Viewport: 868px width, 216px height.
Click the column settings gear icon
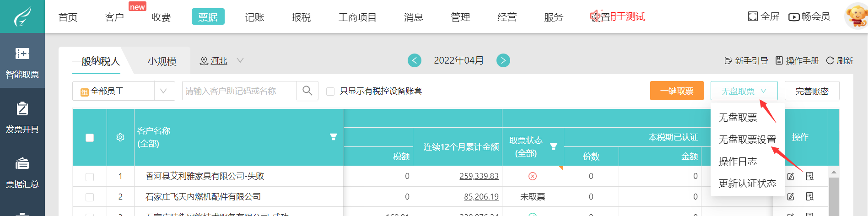(120, 137)
